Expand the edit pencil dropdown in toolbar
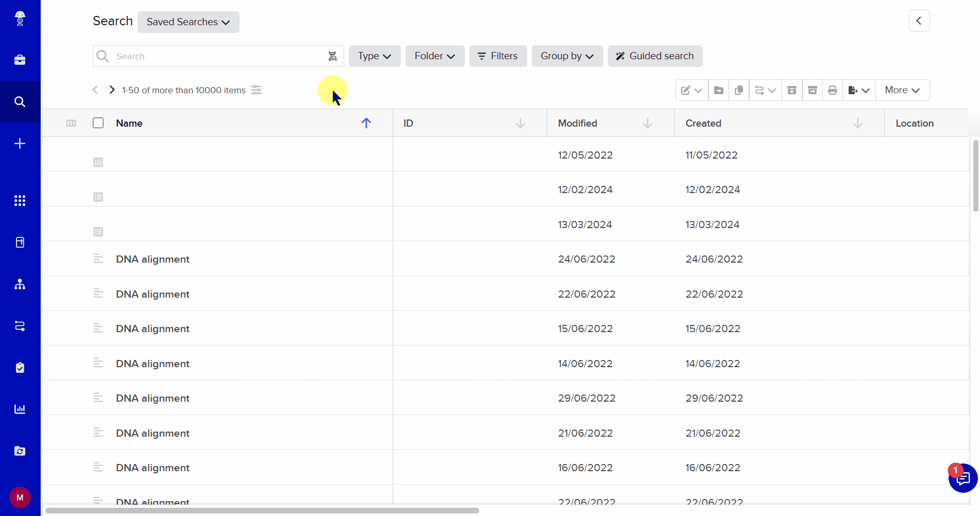The height and width of the screenshot is (516, 980). tap(692, 90)
